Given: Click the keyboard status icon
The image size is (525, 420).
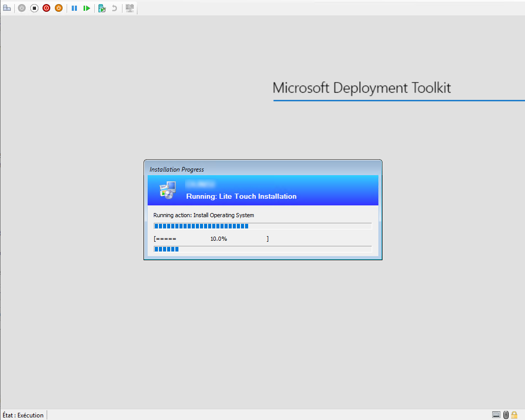Looking at the screenshot, I should coord(496,414).
